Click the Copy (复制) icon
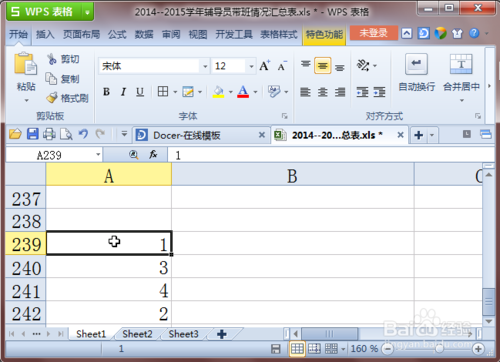 click(x=51, y=79)
